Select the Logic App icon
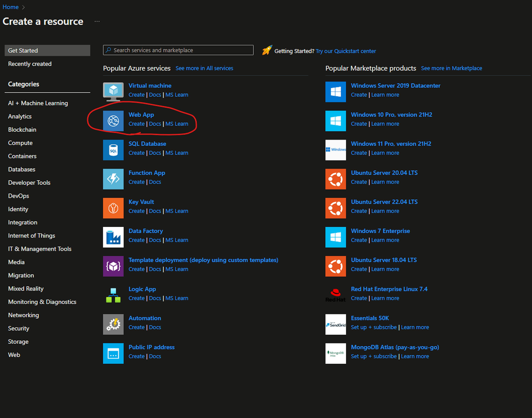Image resolution: width=532 pixels, height=418 pixels. [113, 295]
